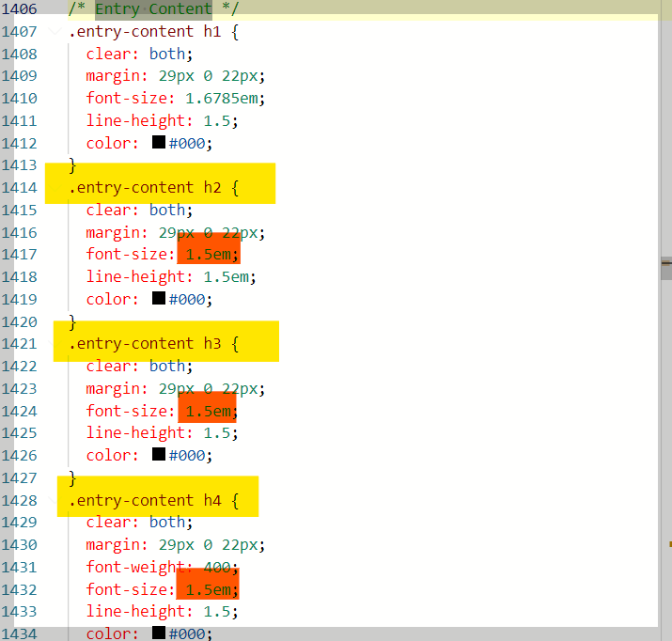Place the cursor on ".entry-content h1 {" selector
The image size is (672, 641).
[x=153, y=32]
